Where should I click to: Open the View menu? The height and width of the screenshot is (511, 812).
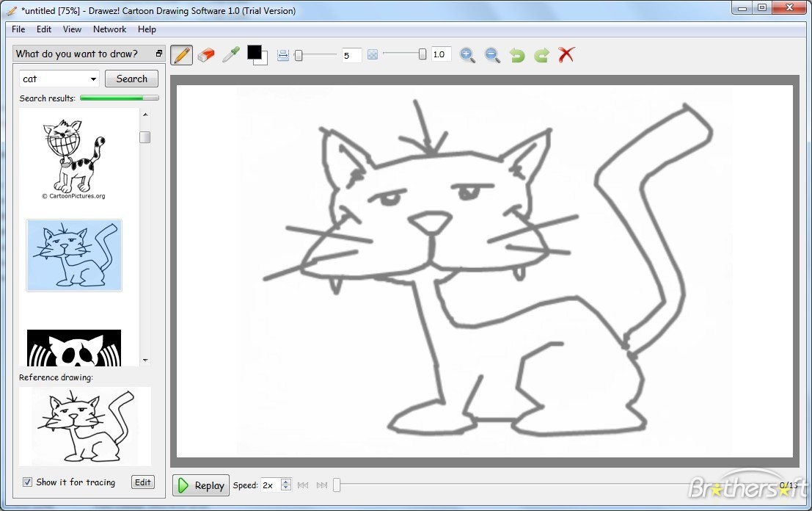pos(72,29)
